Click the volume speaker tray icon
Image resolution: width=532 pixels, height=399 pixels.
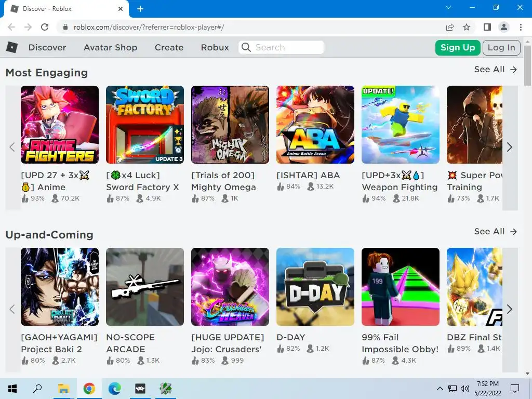pos(465,389)
